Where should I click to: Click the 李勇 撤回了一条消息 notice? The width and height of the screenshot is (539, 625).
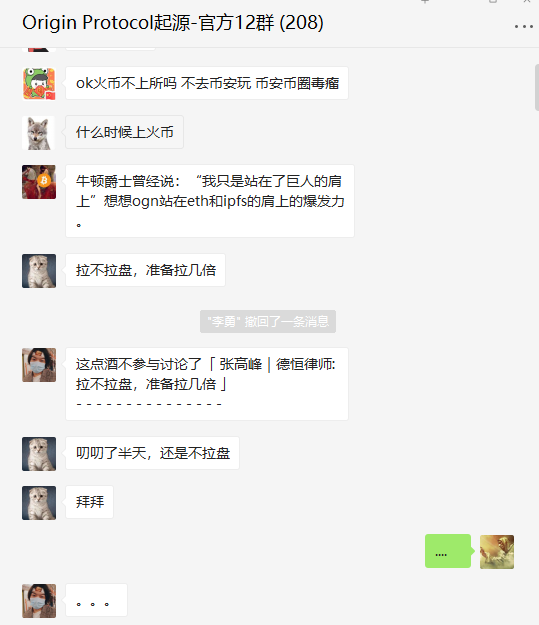pyautogui.click(x=268, y=321)
